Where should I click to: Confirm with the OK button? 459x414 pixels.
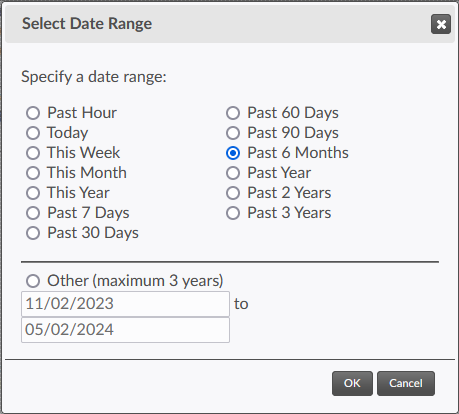coord(352,383)
